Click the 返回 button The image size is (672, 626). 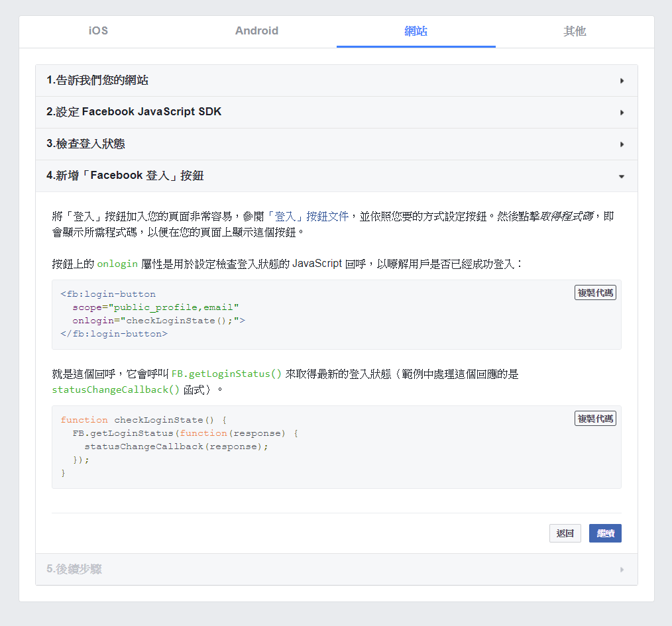pyautogui.click(x=565, y=533)
